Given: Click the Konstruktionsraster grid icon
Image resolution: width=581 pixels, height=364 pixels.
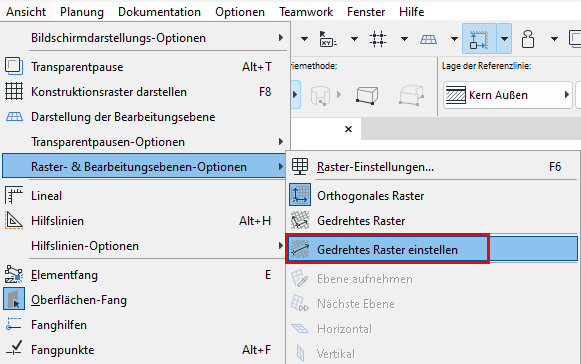Looking at the screenshot, I should point(14,92).
